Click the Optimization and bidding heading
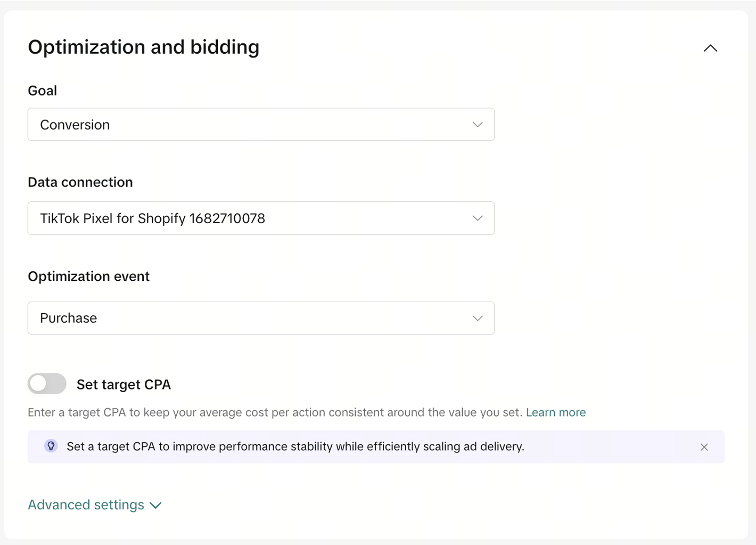This screenshot has height=545, width=756. tap(144, 47)
